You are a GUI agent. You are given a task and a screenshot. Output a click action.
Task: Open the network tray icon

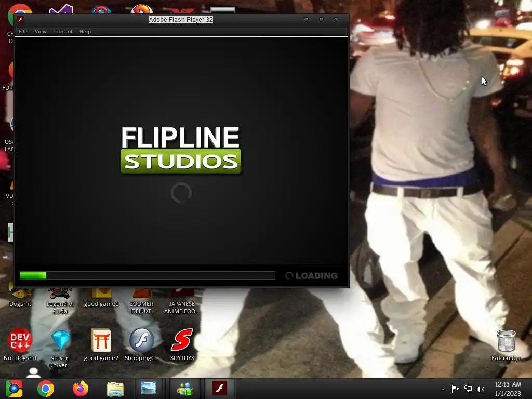click(468, 389)
